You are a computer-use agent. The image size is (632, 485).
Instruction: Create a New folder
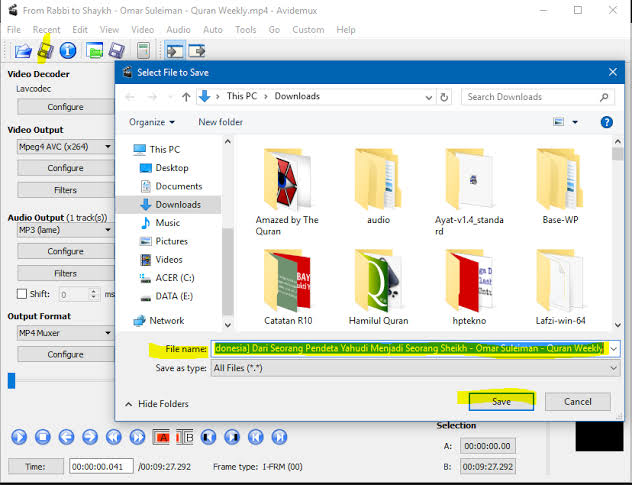click(x=220, y=122)
